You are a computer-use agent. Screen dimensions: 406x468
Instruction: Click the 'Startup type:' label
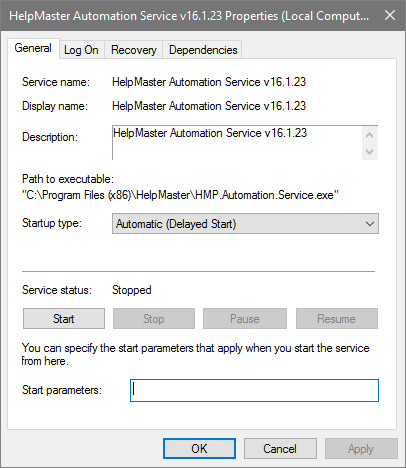[52, 223]
